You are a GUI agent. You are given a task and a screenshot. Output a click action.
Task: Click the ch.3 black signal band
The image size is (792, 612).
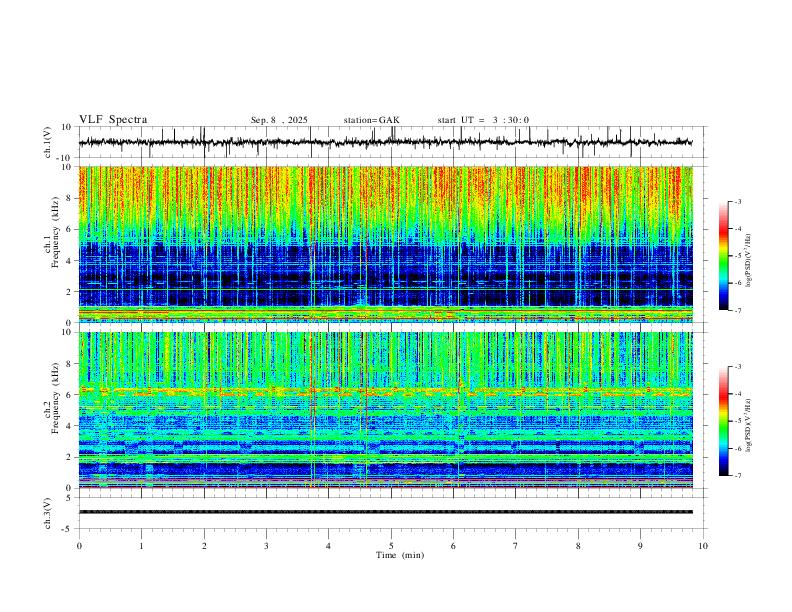(x=386, y=512)
